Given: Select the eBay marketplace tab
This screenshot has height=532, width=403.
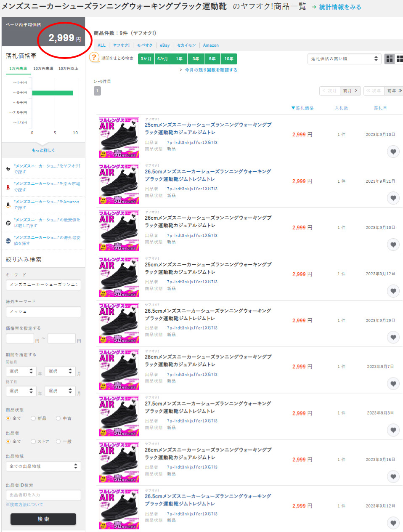Looking at the screenshot, I should tap(164, 45).
